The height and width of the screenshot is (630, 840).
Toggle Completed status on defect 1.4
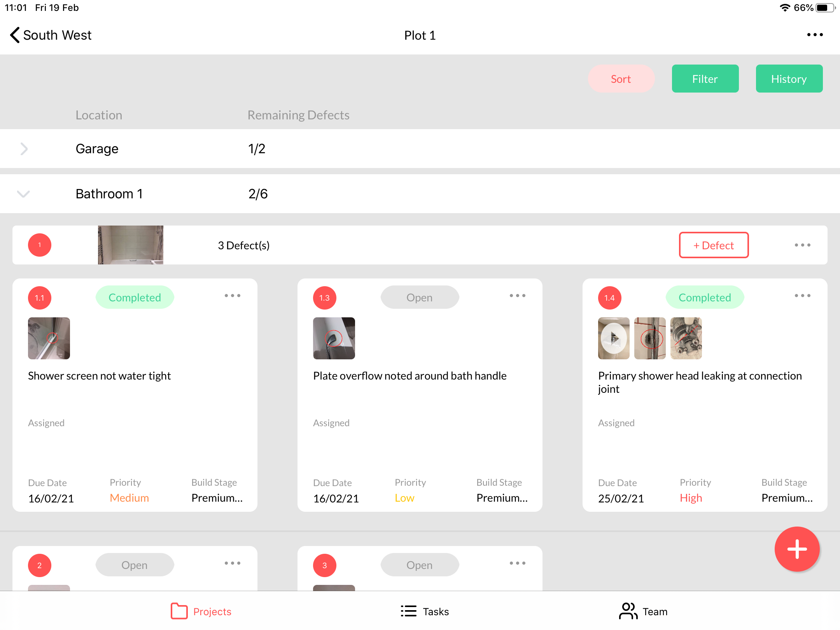[x=704, y=297]
